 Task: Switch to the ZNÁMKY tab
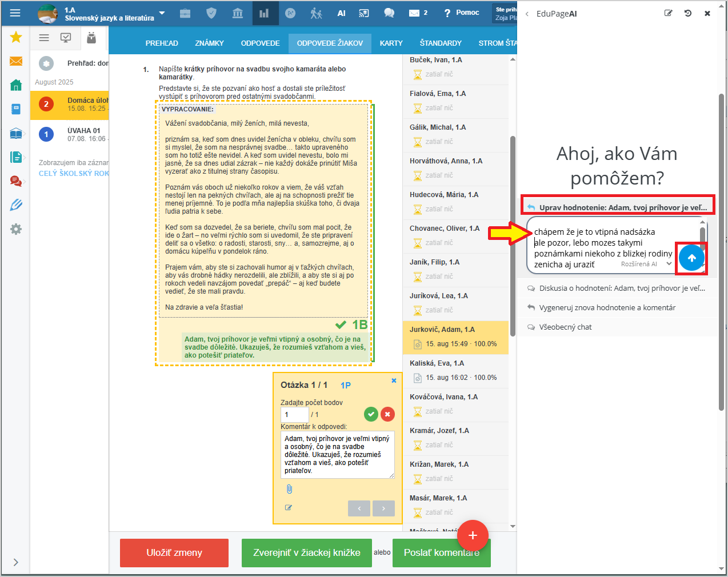click(209, 43)
